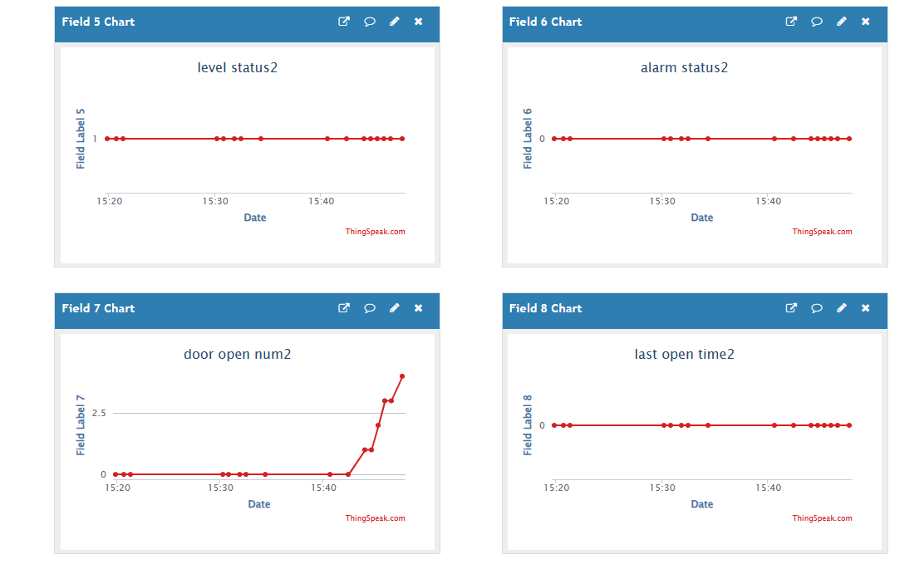Edit Field 6 Chart options
Screen dimensions: 924x574
[842, 22]
